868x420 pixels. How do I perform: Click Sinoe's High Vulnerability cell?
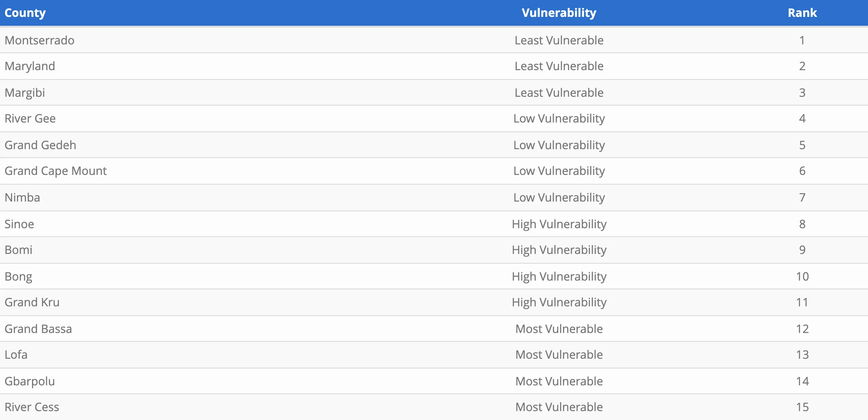559,224
